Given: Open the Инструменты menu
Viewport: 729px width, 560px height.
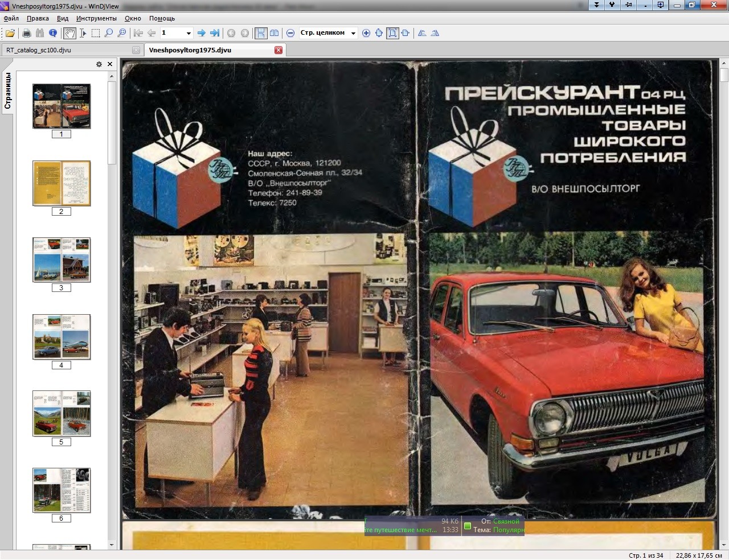Looking at the screenshot, I should click(96, 18).
